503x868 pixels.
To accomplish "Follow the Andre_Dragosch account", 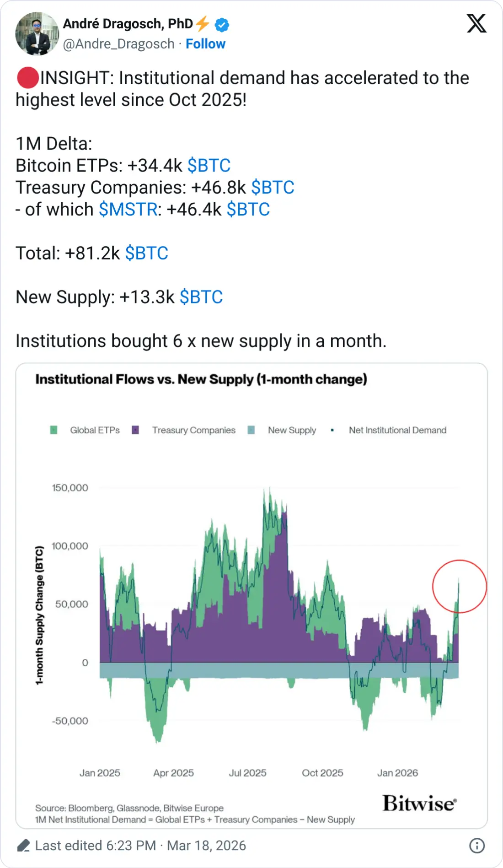I will [x=205, y=44].
